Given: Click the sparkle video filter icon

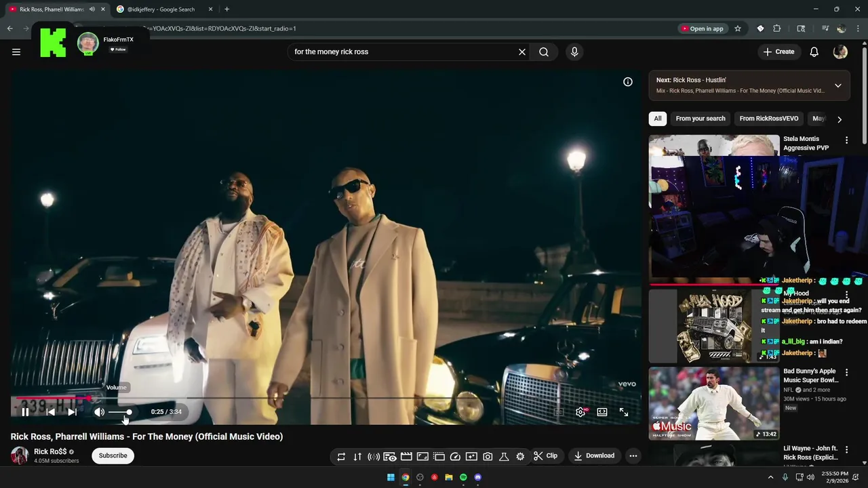Looking at the screenshot, I should [471, 456].
